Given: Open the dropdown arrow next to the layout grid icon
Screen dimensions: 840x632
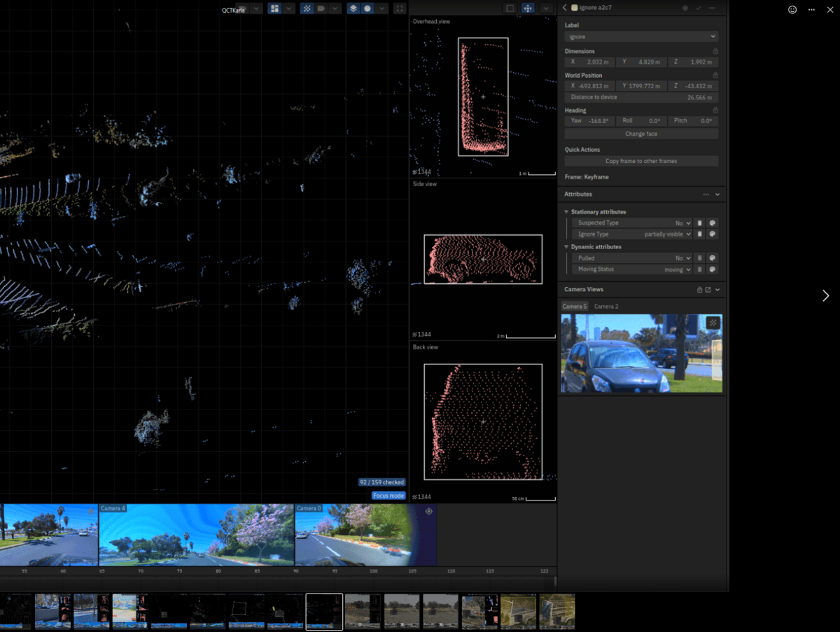Looking at the screenshot, I should [x=288, y=8].
